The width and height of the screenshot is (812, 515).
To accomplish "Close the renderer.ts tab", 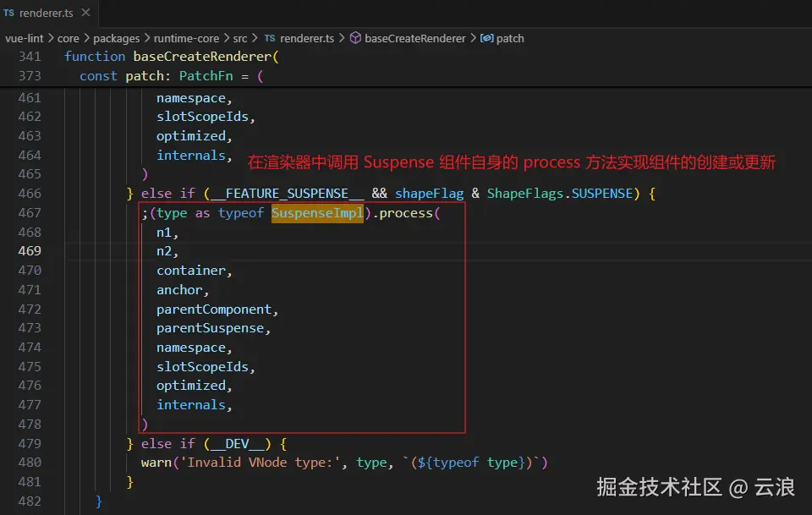I will 86,13.
